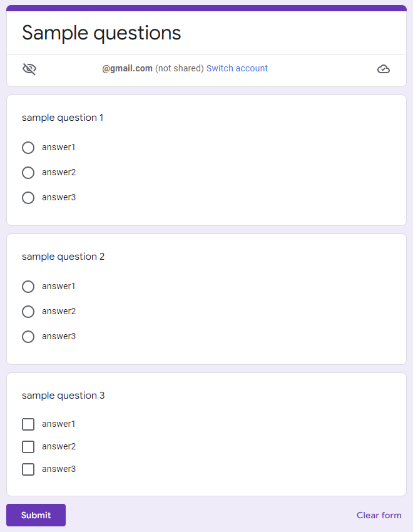
Task: Pick answer3 radio in sample question 1
Action: [x=28, y=198]
